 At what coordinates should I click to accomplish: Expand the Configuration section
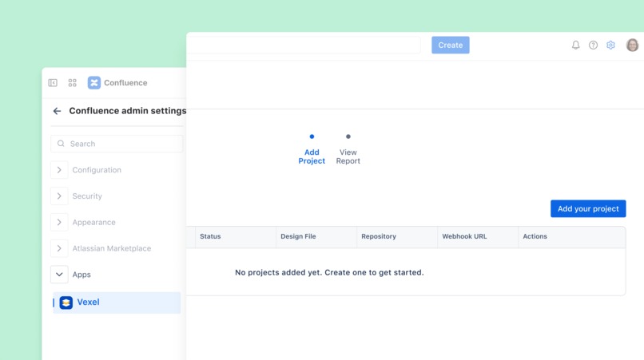pos(59,170)
